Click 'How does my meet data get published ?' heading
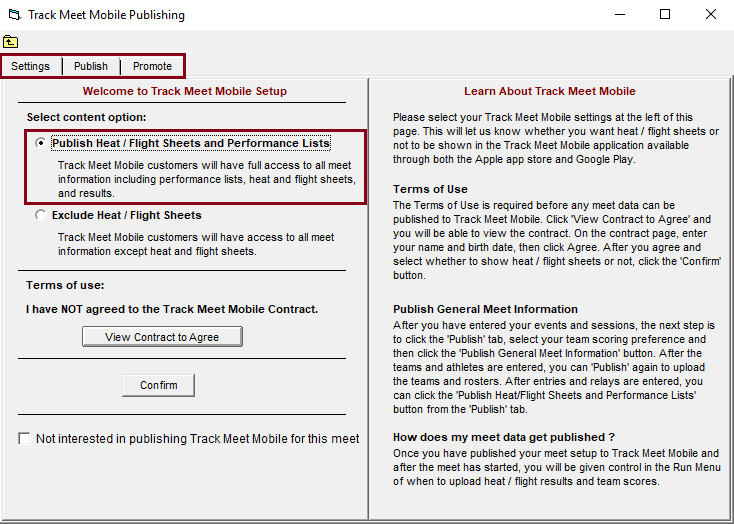Image resolution: width=734 pixels, height=524 pixels. [504, 437]
